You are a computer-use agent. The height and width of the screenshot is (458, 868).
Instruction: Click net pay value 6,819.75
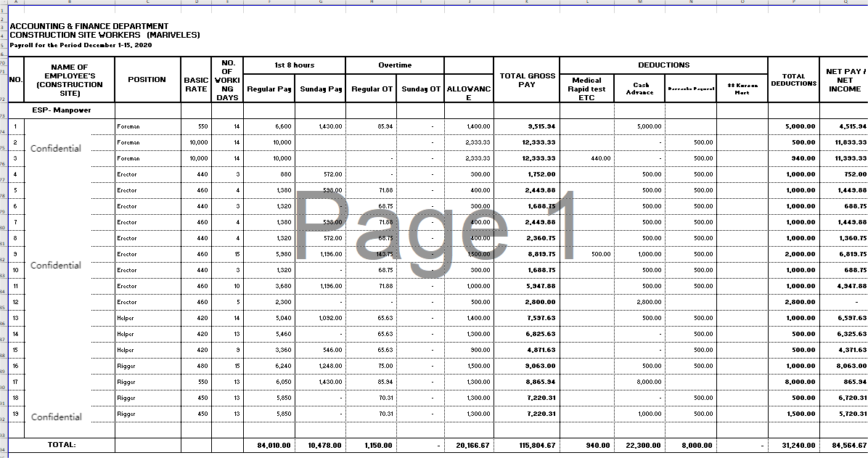click(x=853, y=254)
